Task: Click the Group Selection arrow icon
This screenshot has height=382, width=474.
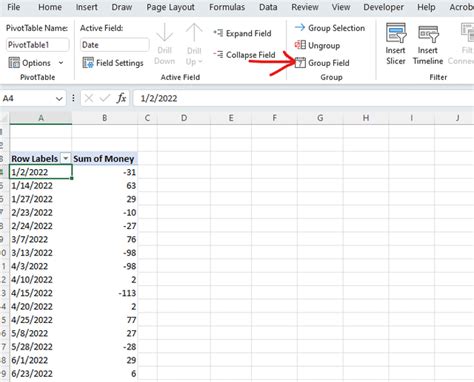Action: (x=300, y=27)
